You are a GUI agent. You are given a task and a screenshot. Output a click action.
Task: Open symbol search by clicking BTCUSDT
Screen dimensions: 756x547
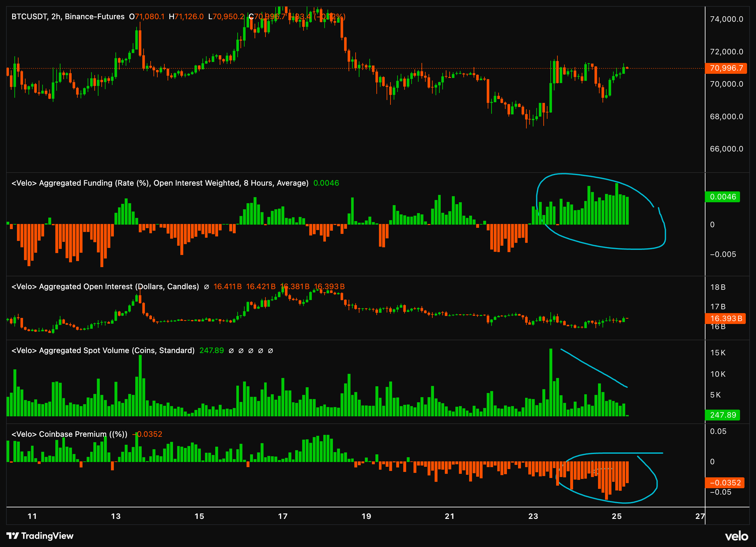[x=30, y=16]
